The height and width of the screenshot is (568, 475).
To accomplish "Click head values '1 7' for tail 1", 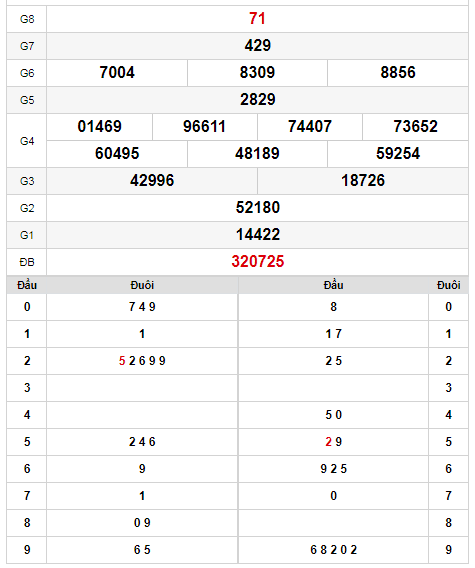I will click(x=333, y=334).
